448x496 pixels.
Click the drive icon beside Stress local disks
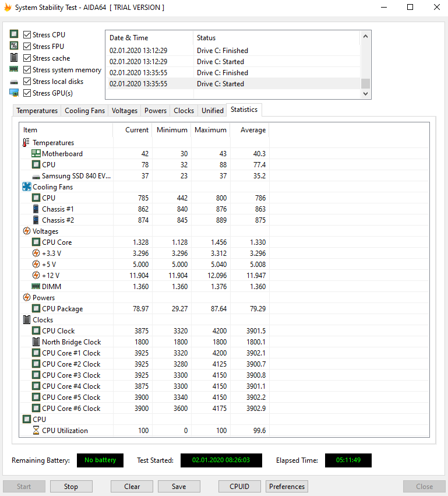pos(14,82)
